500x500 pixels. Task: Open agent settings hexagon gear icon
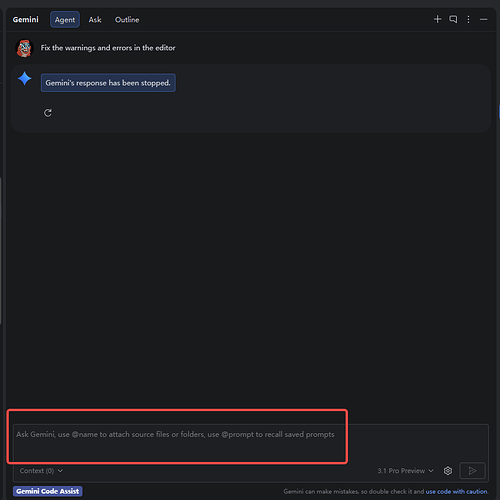(448, 471)
